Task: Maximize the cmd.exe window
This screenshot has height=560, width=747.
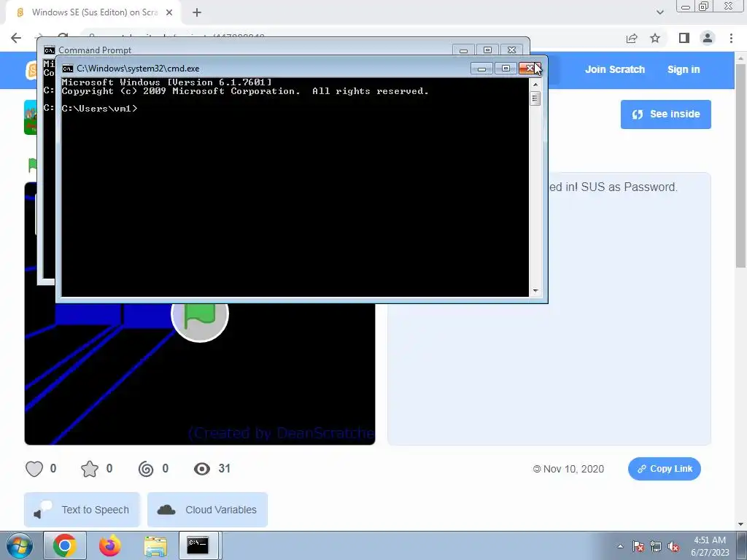Action: tap(506, 68)
